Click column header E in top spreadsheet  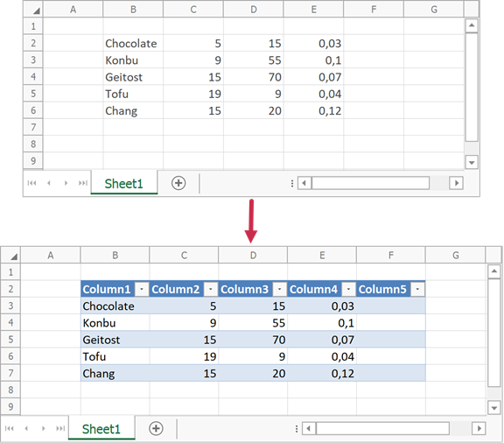[313, 10]
